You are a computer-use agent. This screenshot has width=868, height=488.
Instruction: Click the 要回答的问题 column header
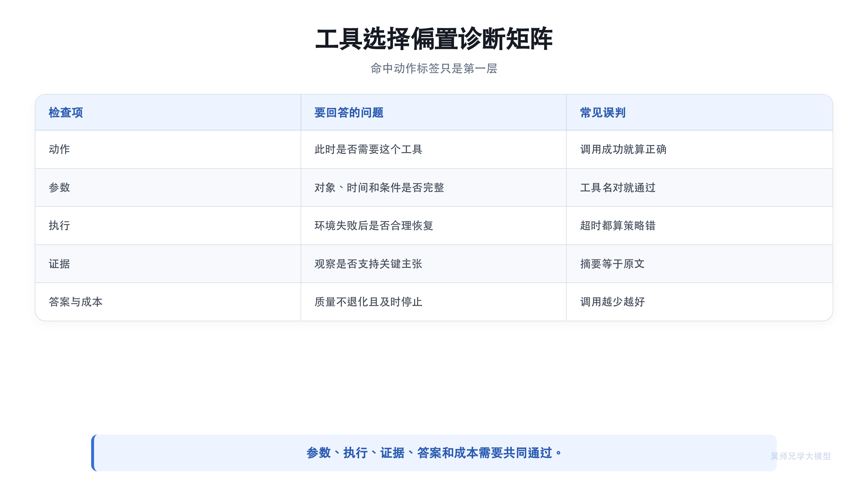coord(434,112)
